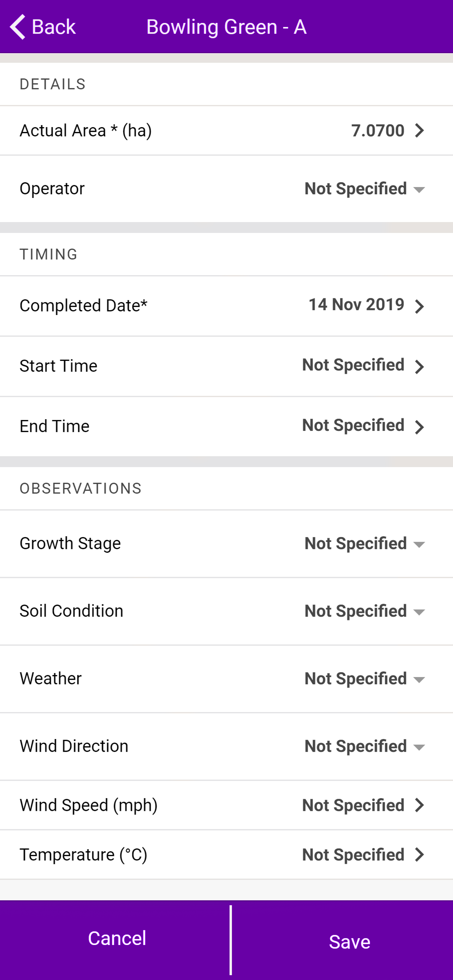Open Actual Area chevron arrow

tap(419, 131)
